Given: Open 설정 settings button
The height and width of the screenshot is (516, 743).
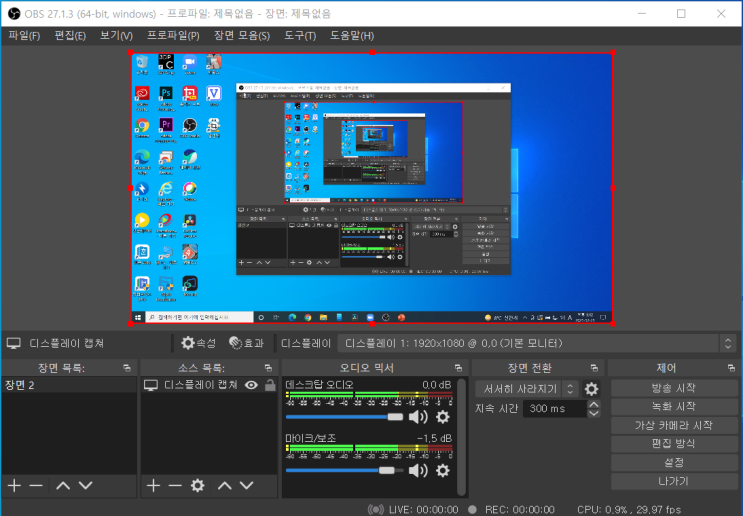Looking at the screenshot, I should click(673, 462).
